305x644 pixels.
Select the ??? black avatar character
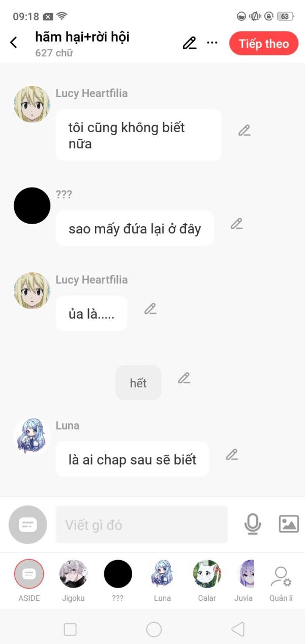click(x=118, y=581)
